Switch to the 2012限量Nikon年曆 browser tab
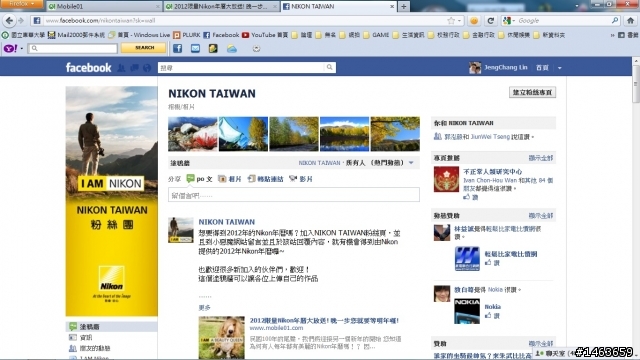 (220, 6)
